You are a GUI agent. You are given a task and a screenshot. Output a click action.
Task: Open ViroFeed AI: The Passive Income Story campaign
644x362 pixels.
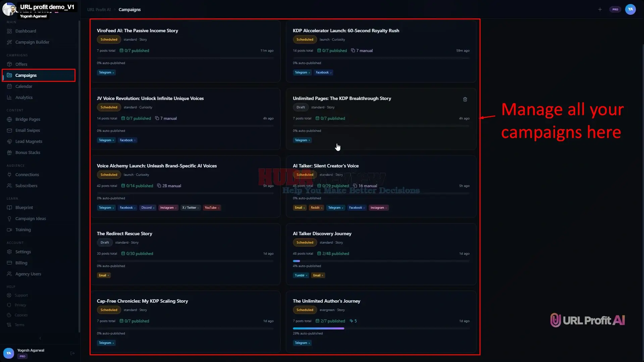click(x=137, y=31)
